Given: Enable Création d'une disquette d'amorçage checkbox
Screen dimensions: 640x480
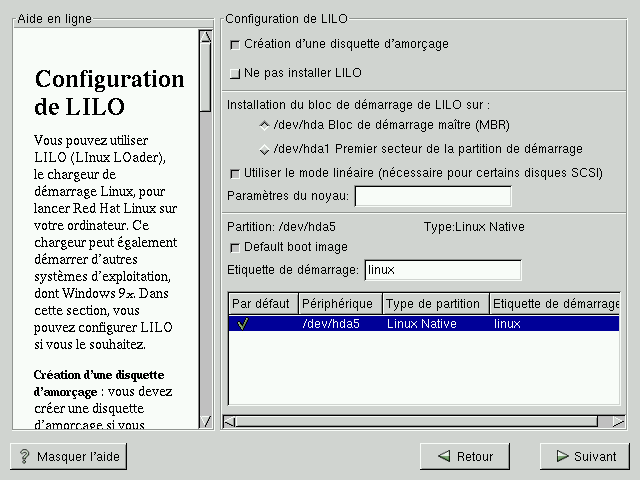Looking at the screenshot, I should 235,44.
